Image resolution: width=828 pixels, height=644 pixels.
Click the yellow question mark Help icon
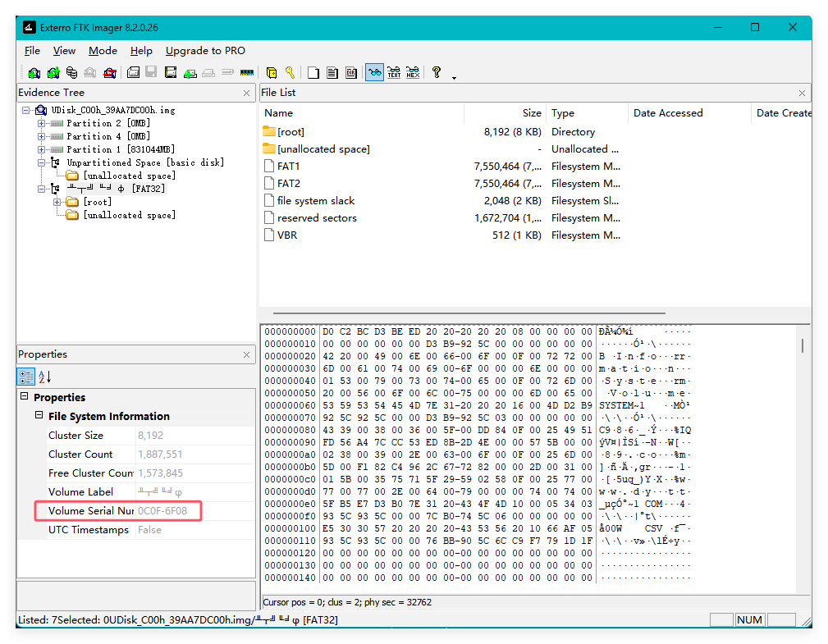[437, 73]
